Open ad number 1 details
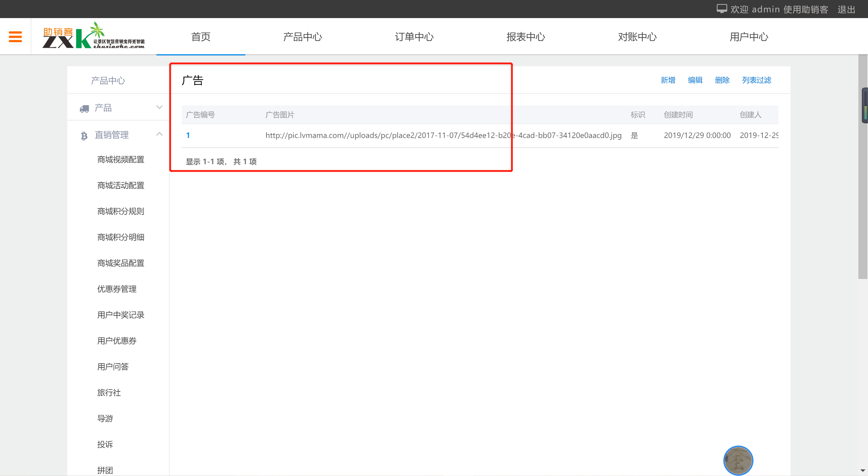This screenshot has height=476, width=868. pos(188,135)
